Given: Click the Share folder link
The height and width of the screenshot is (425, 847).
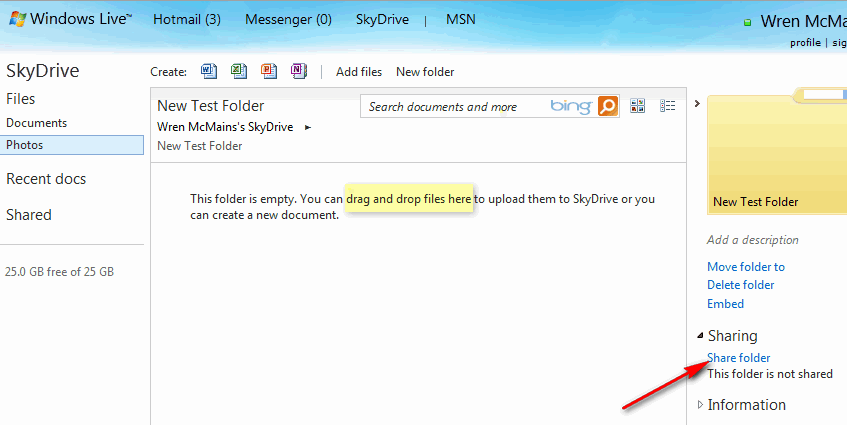Looking at the screenshot, I should click(x=739, y=357).
